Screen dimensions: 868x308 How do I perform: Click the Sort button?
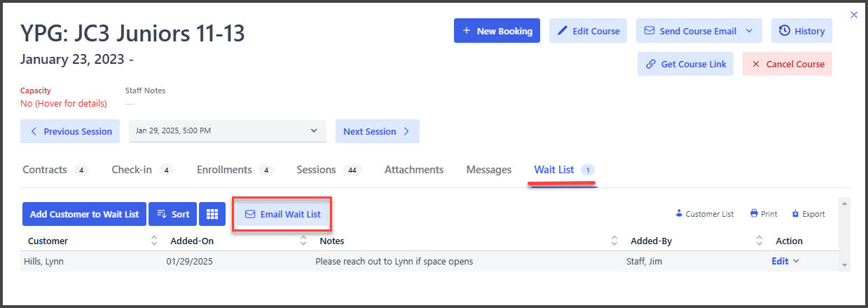click(172, 214)
